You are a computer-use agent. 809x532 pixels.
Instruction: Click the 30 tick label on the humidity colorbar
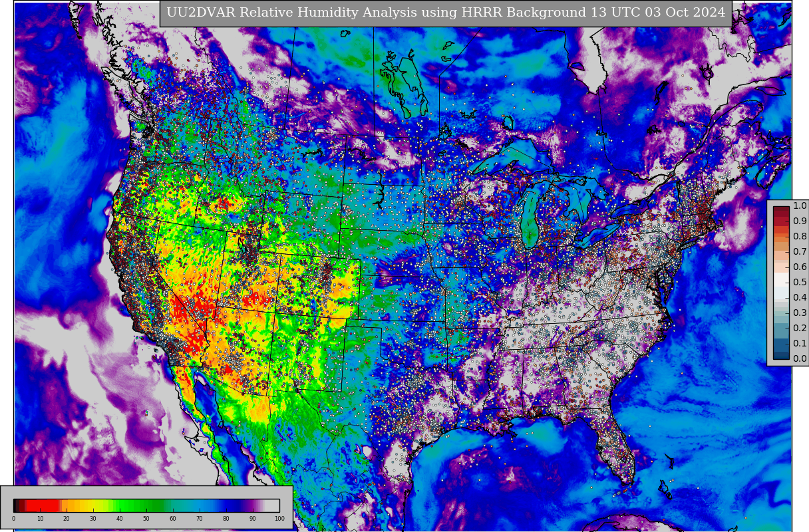93,519
